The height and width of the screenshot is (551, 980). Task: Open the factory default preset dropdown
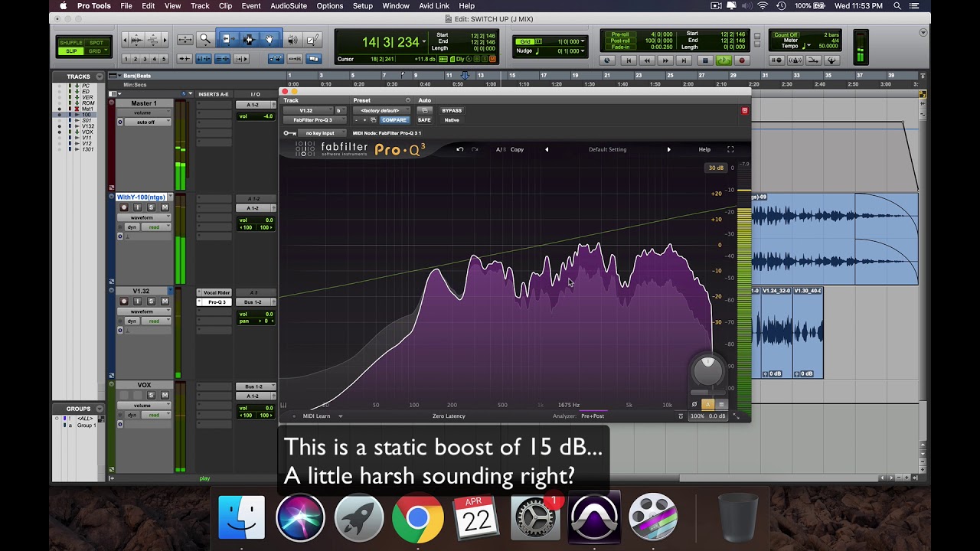tap(381, 110)
